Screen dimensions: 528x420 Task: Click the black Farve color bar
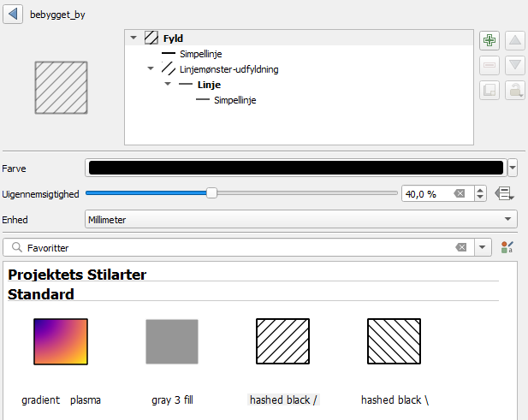(x=296, y=168)
